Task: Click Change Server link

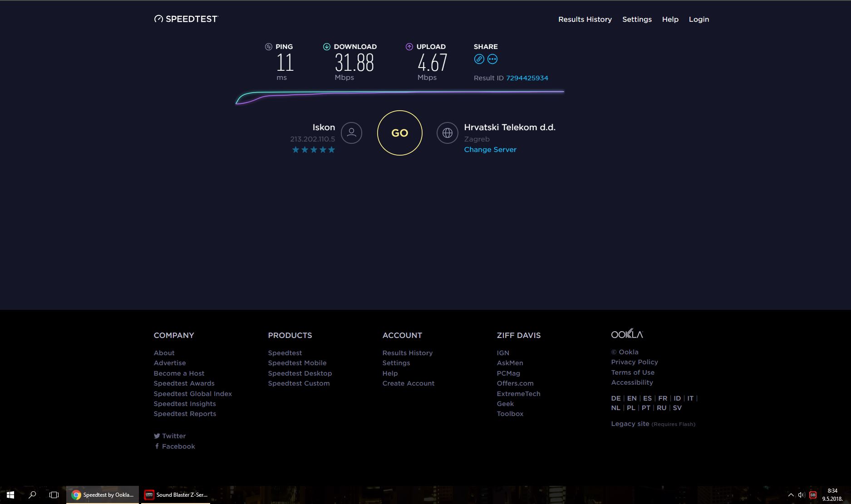Action: [490, 150]
